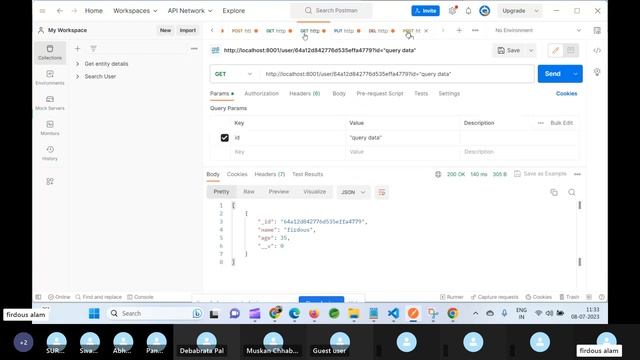Go forward using the right arrow
The image size is (640, 360).
tap(74, 11)
